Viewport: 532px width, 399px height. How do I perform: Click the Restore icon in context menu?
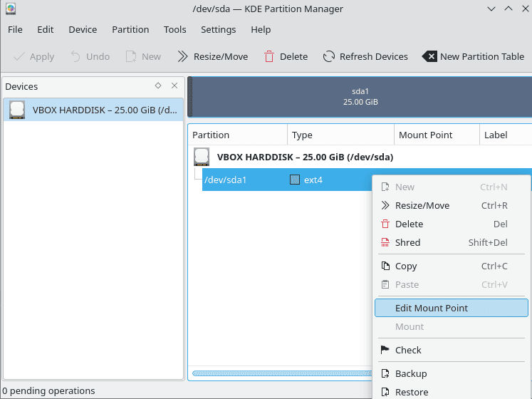[x=385, y=392]
